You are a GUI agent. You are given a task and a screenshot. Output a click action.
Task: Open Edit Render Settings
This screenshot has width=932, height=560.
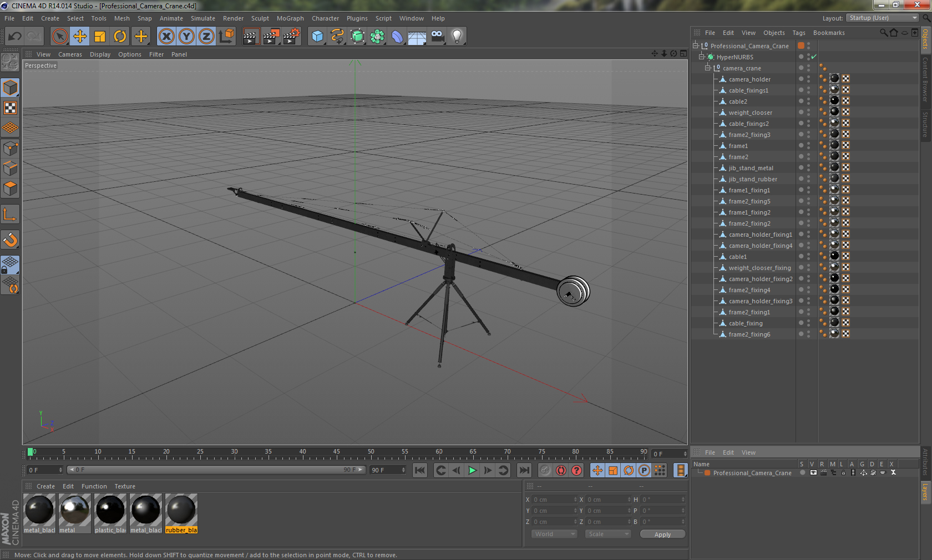click(291, 37)
